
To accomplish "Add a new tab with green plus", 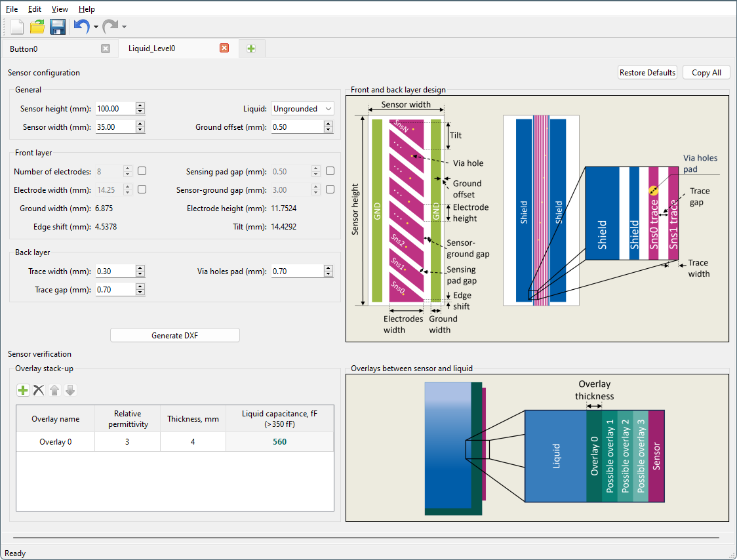I will tap(251, 49).
